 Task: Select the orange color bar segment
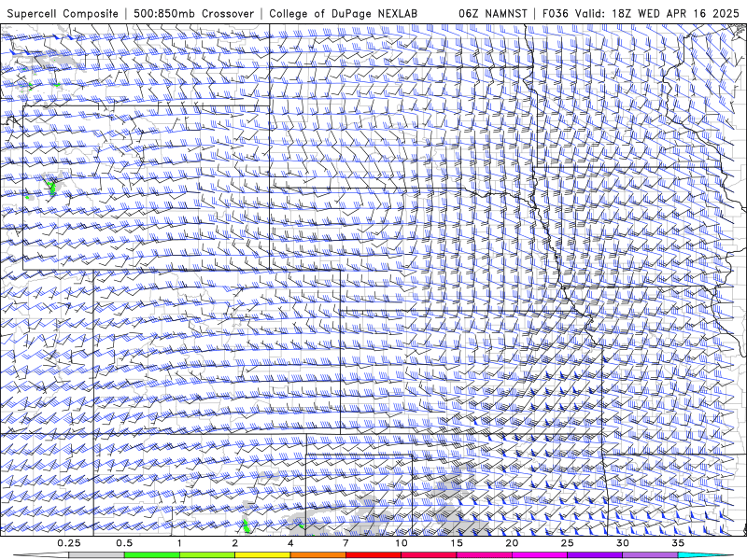point(318,555)
